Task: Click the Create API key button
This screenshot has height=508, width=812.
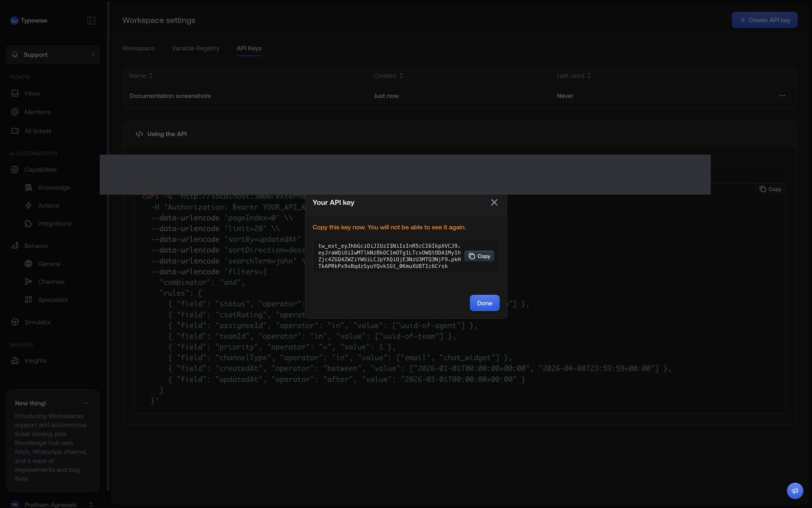Action: point(764,20)
